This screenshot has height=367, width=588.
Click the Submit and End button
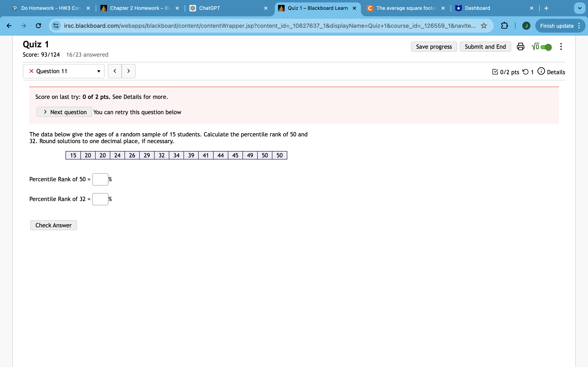point(485,46)
